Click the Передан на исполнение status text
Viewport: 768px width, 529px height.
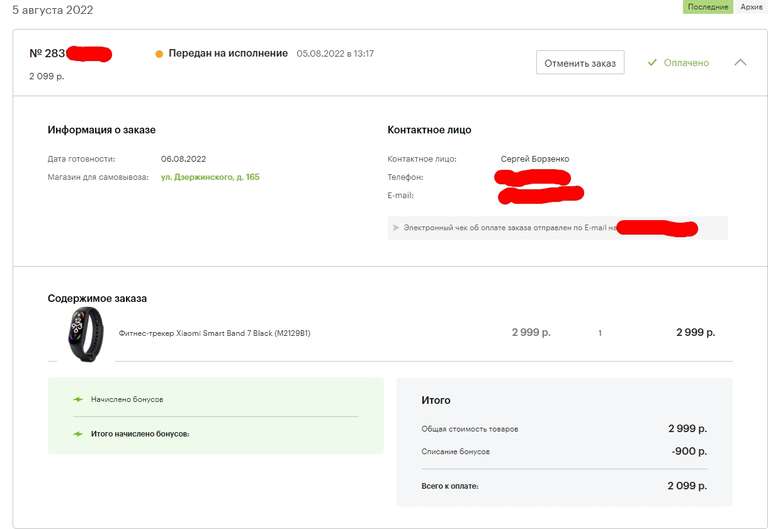click(x=228, y=53)
